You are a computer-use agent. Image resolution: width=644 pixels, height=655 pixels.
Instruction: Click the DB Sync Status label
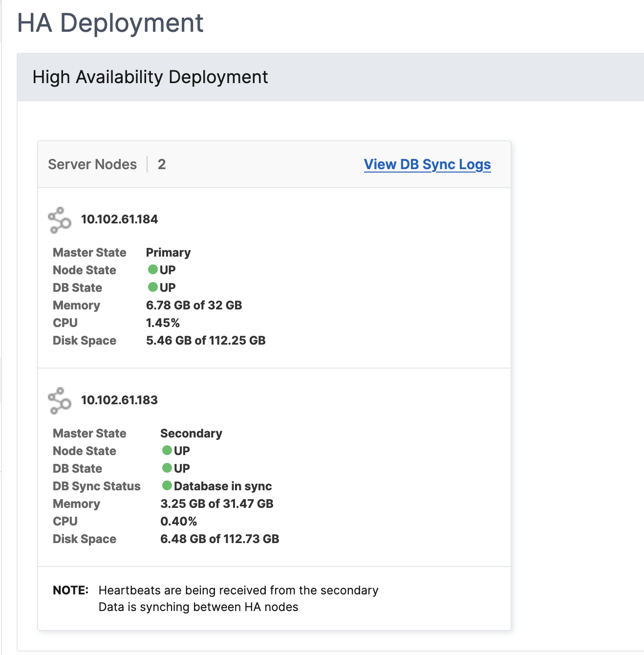coord(97,486)
